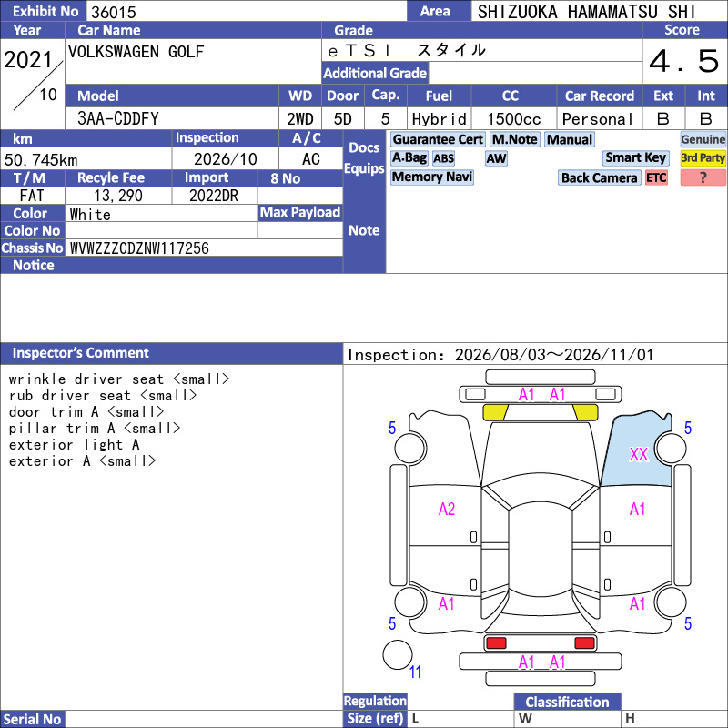Click the yellow 3rd Party badge
The width and height of the screenshot is (728, 728).
(x=703, y=157)
